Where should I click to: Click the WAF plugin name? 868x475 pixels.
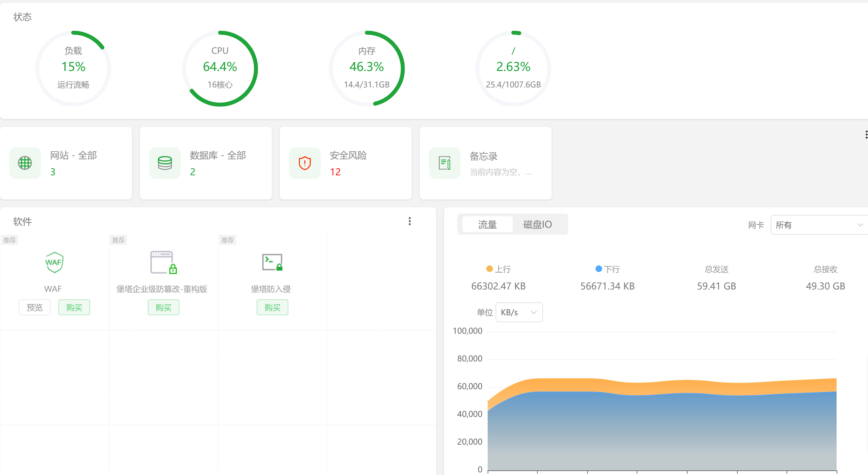coord(53,289)
